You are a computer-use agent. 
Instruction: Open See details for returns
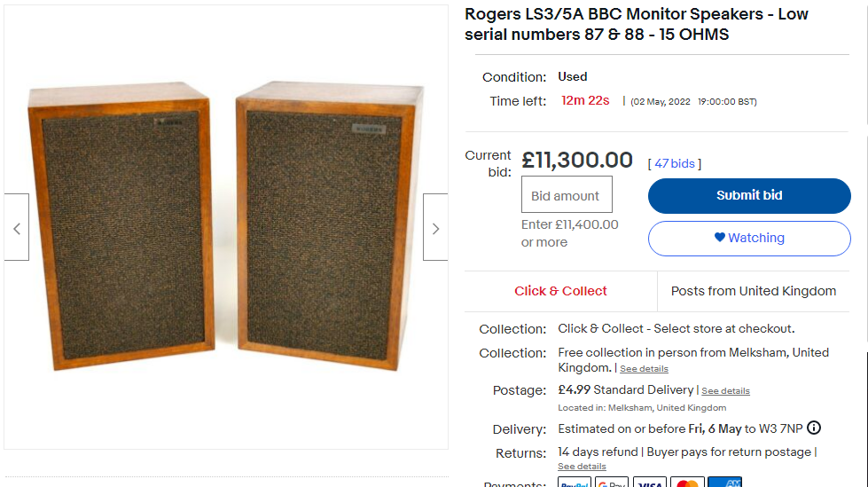click(x=582, y=466)
